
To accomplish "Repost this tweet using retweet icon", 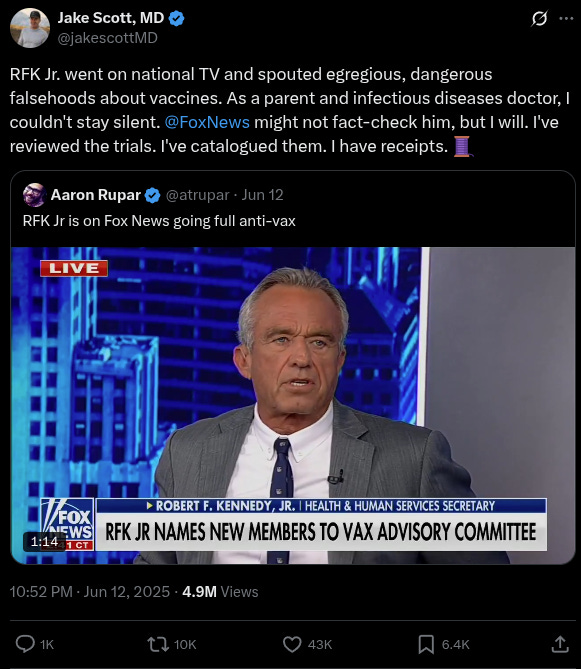I will click(x=158, y=644).
